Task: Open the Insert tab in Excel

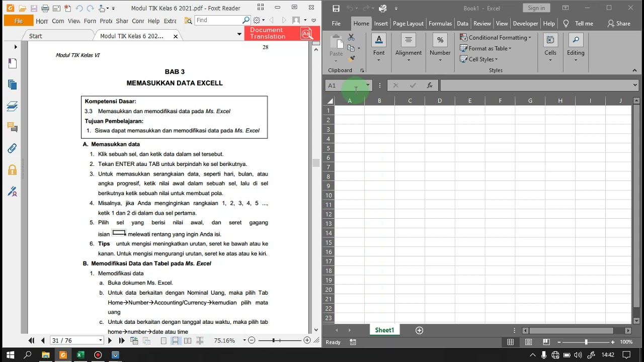Action: pos(381,24)
